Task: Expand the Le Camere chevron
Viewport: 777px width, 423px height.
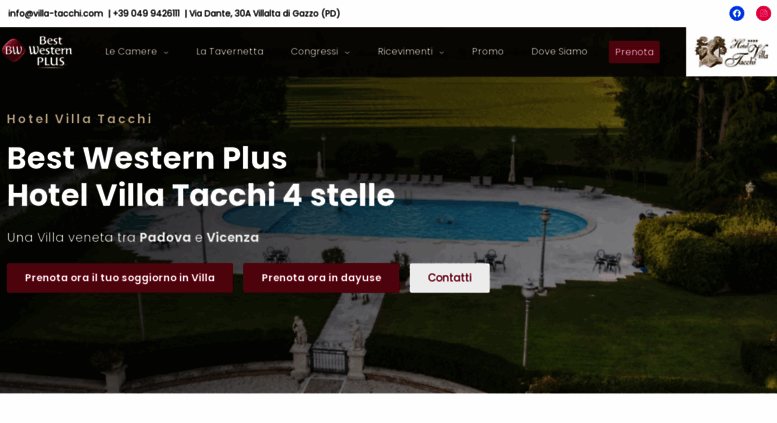Action: (x=166, y=53)
